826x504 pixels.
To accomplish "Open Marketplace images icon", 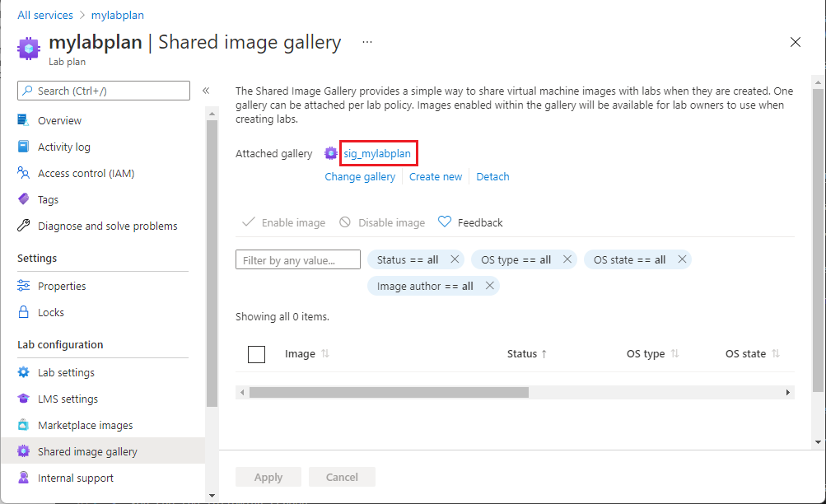I will (x=23, y=425).
